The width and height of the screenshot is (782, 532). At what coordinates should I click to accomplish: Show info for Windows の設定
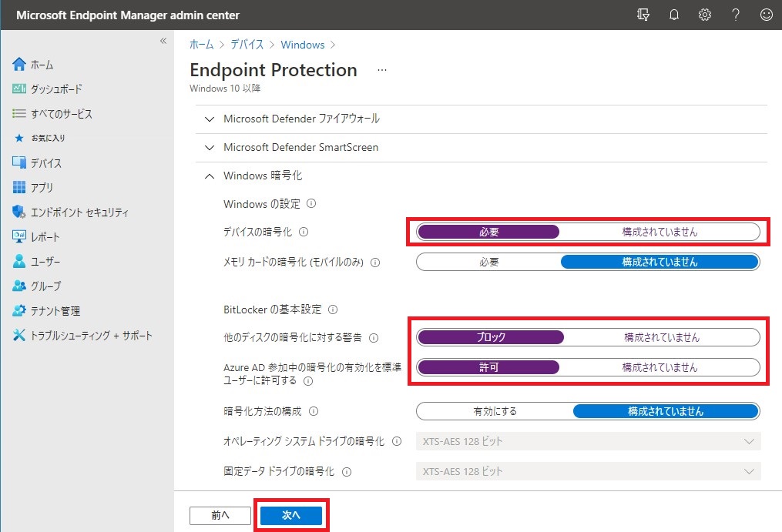311,203
